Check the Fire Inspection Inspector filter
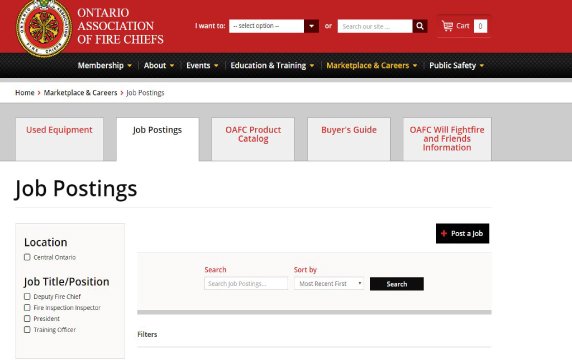Viewport: 572px width, 360px height. [x=27, y=307]
